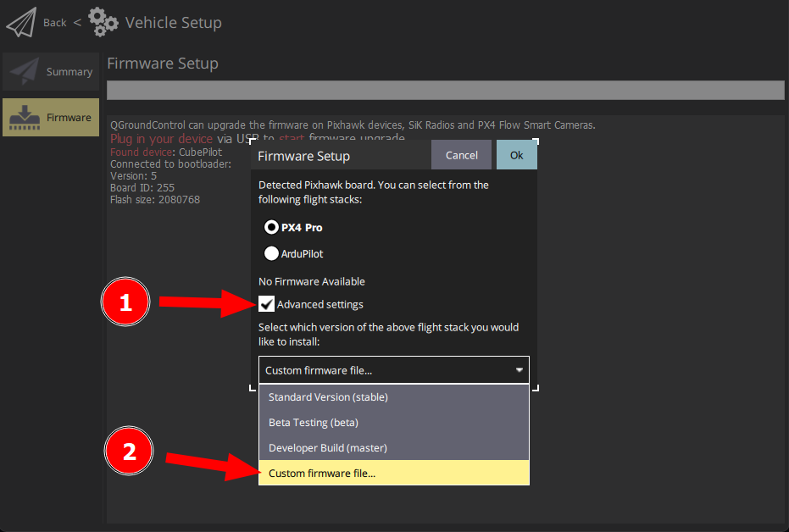This screenshot has width=789, height=532.
Task: Select the PX4 Pro flight stack
Action: coord(293,227)
